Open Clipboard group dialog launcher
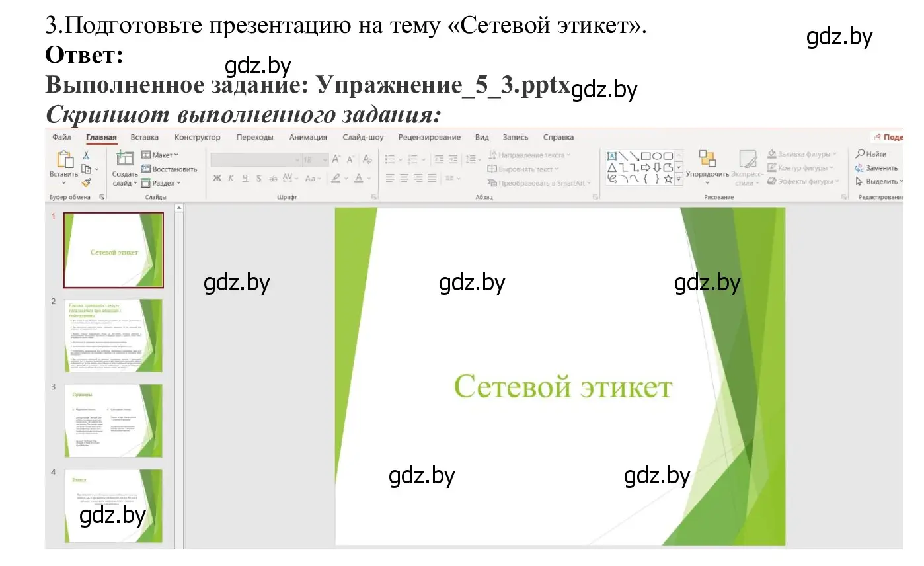This screenshot has width=924, height=566. coord(102,198)
